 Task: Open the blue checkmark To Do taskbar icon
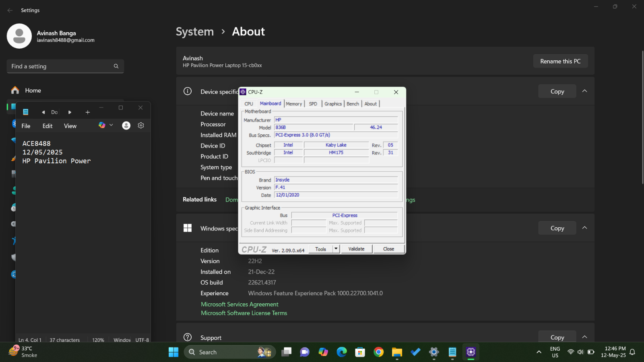point(415,352)
